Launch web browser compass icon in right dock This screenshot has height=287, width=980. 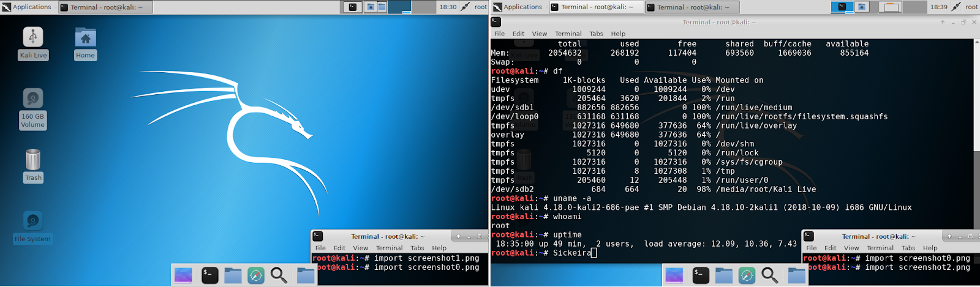[x=747, y=275]
